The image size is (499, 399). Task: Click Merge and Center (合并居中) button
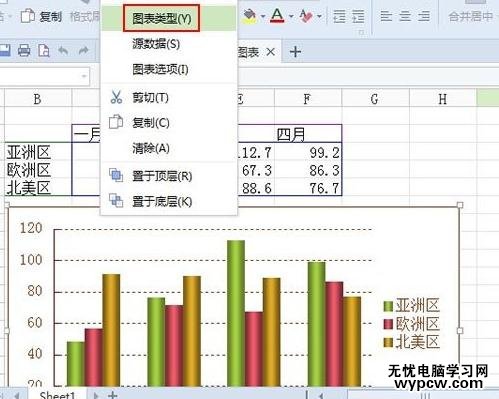pyautogui.click(x=470, y=16)
